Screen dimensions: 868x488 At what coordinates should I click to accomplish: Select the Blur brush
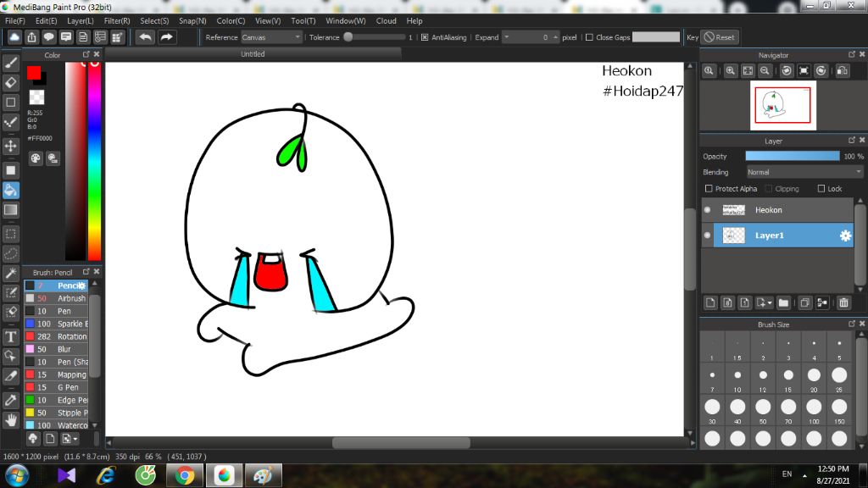[x=56, y=349]
